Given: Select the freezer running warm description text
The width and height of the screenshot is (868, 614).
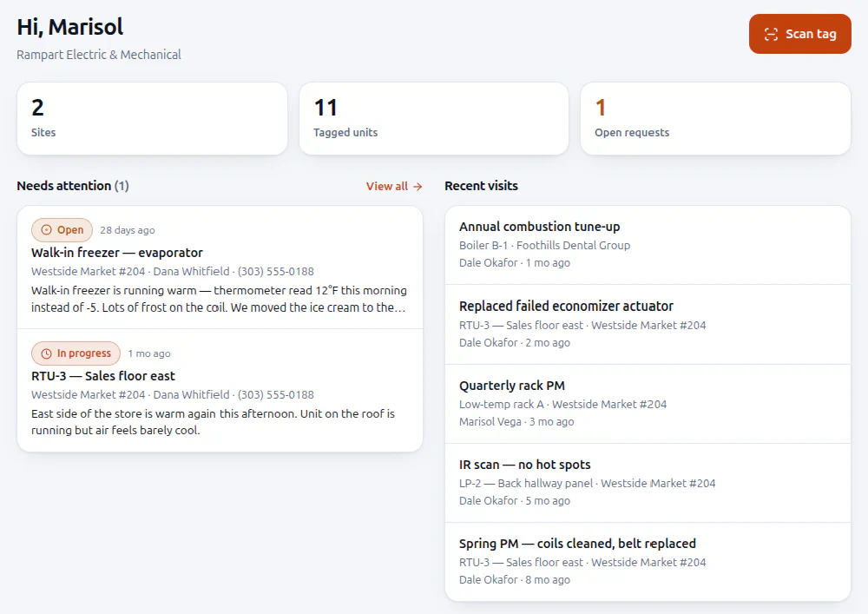Looking at the screenshot, I should pos(220,299).
